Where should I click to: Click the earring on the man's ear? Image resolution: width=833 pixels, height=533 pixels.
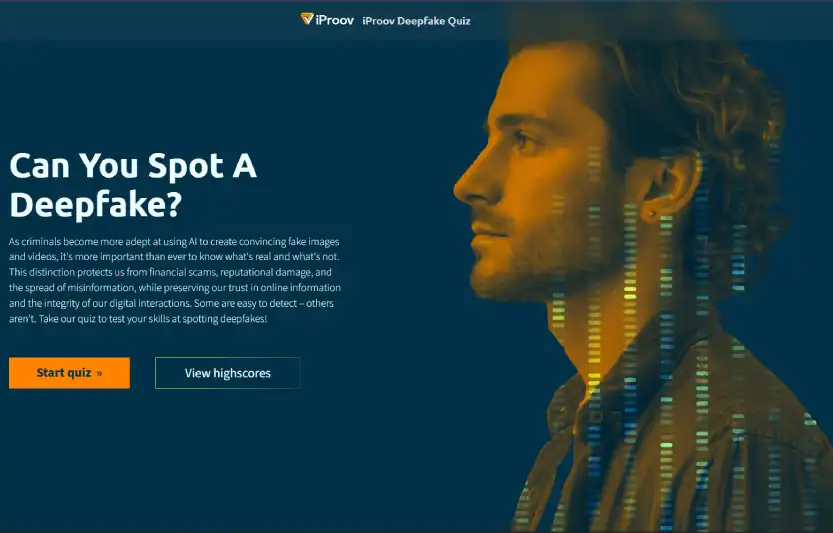tap(652, 214)
